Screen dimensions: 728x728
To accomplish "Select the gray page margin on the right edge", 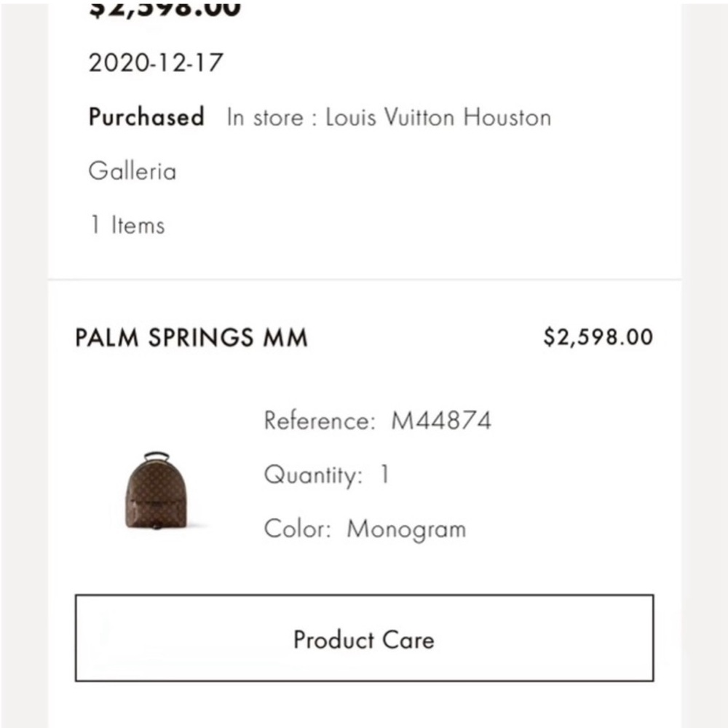I will click(705, 364).
